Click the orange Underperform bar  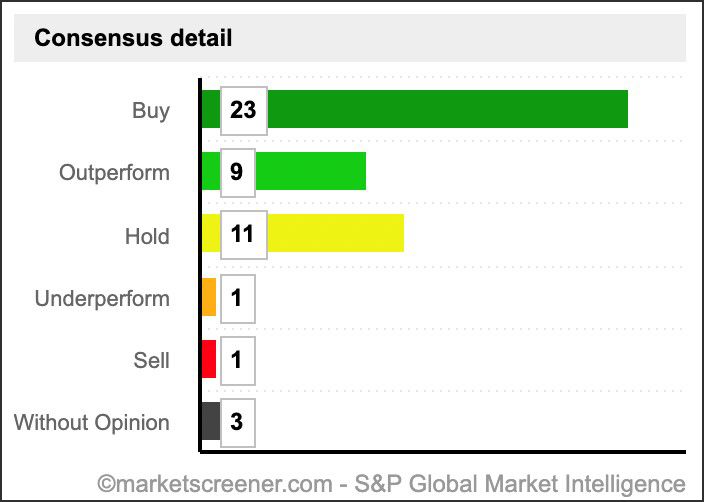[x=209, y=297]
